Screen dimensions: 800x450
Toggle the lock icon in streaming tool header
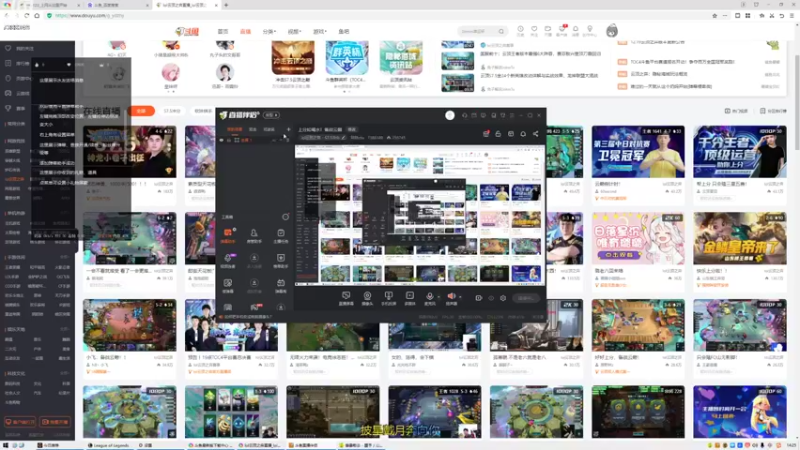(x=498, y=134)
